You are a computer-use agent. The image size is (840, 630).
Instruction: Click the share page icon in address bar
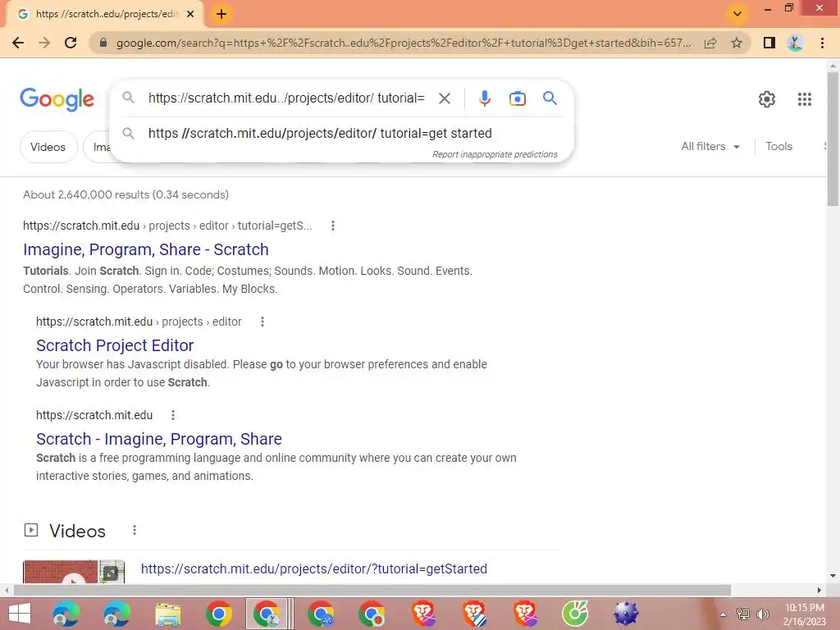(x=710, y=43)
